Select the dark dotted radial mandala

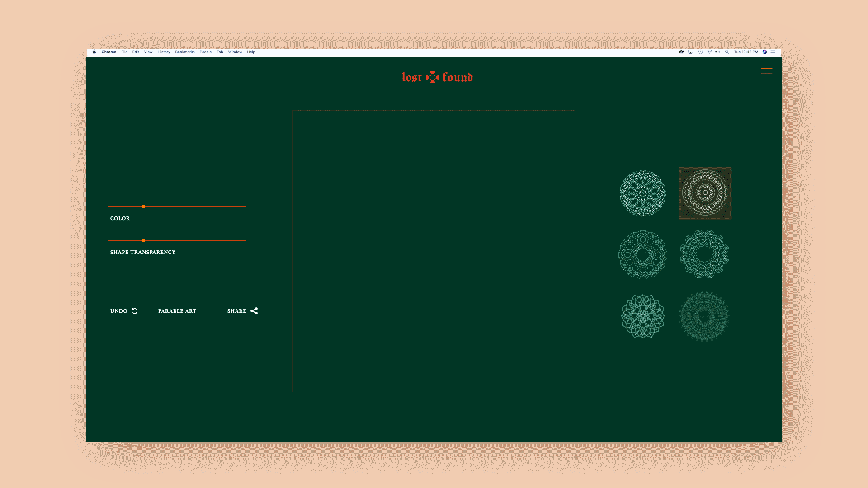point(704,316)
